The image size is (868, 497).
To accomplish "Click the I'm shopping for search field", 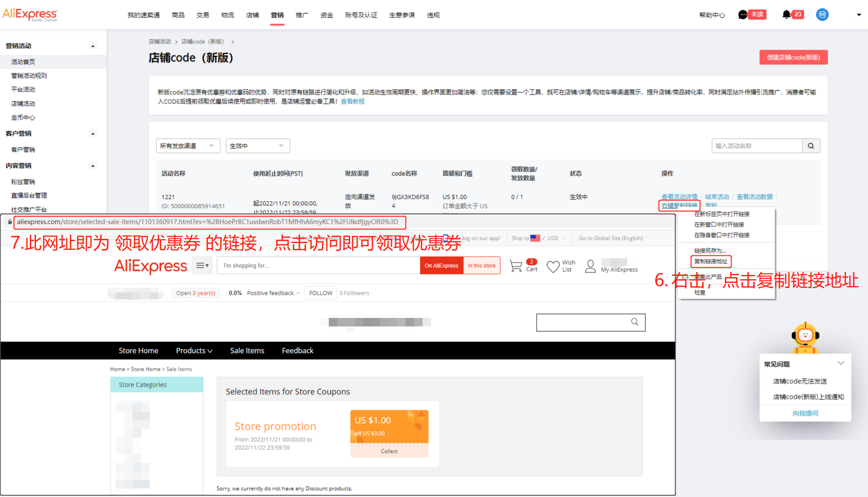I will point(318,265).
